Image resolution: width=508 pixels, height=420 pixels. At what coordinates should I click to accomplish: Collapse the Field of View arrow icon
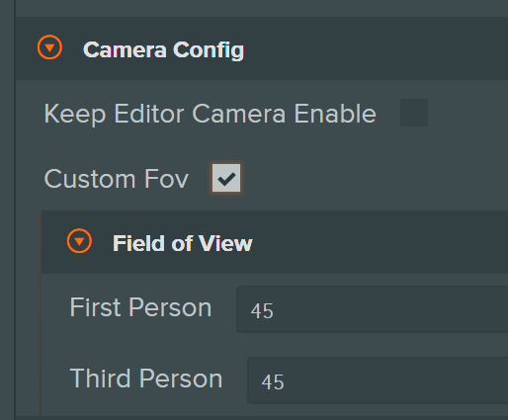coord(79,241)
